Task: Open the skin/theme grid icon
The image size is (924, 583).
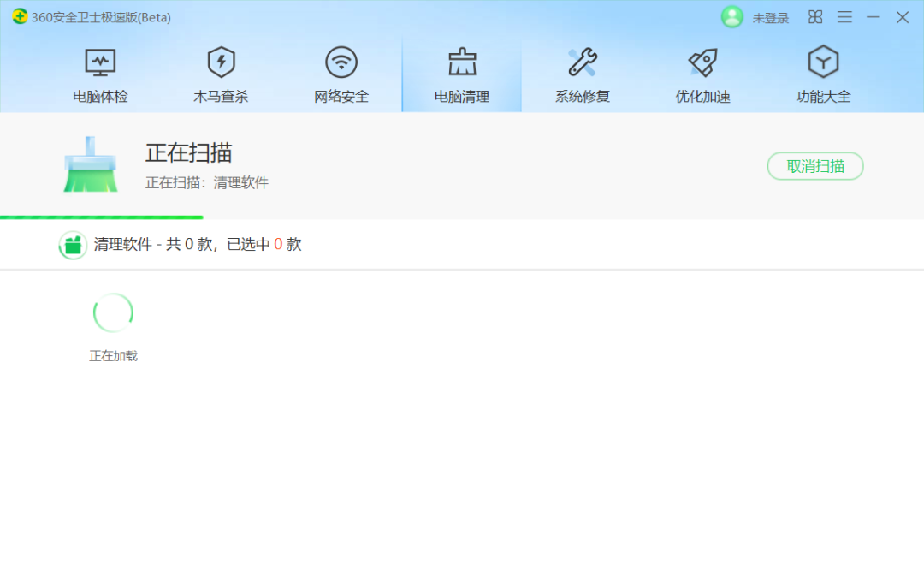Action: 815,17
